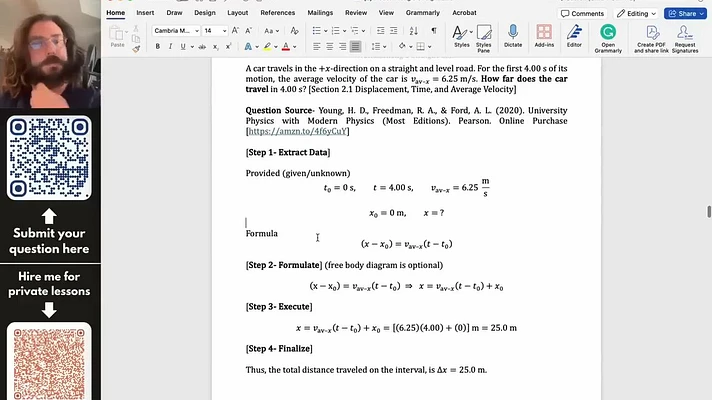Click the Cut scissors icon
Viewport: 712px width, 400px height.
pyautogui.click(x=136, y=29)
